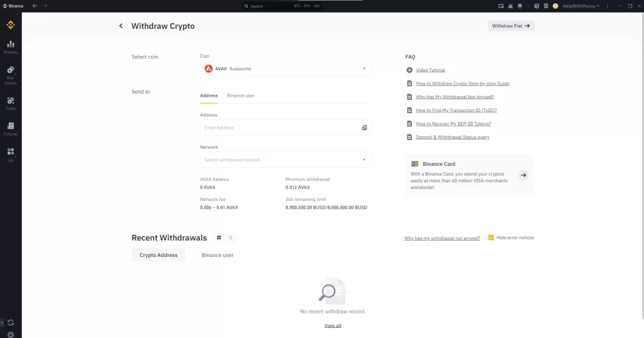Select the Binance user tab under Send to
The image size is (644, 338).
(241, 95)
